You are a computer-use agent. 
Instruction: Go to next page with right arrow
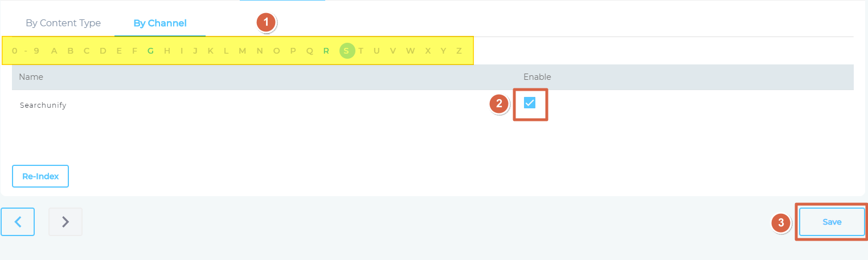(x=65, y=222)
